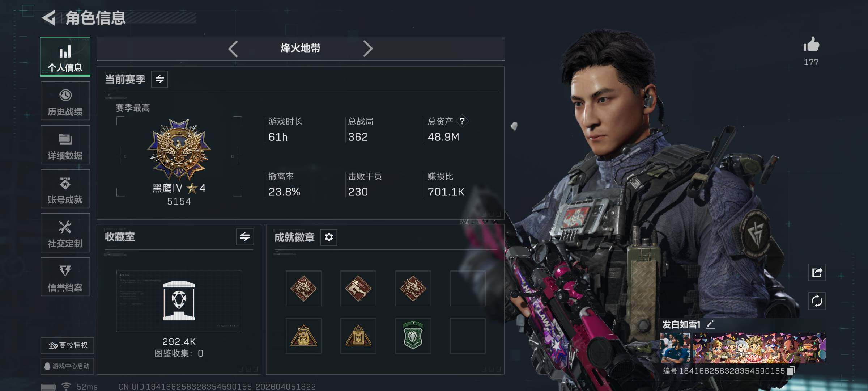Edit the nickname 发白如雪1 pencil icon
The height and width of the screenshot is (391, 868).
pos(710,324)
